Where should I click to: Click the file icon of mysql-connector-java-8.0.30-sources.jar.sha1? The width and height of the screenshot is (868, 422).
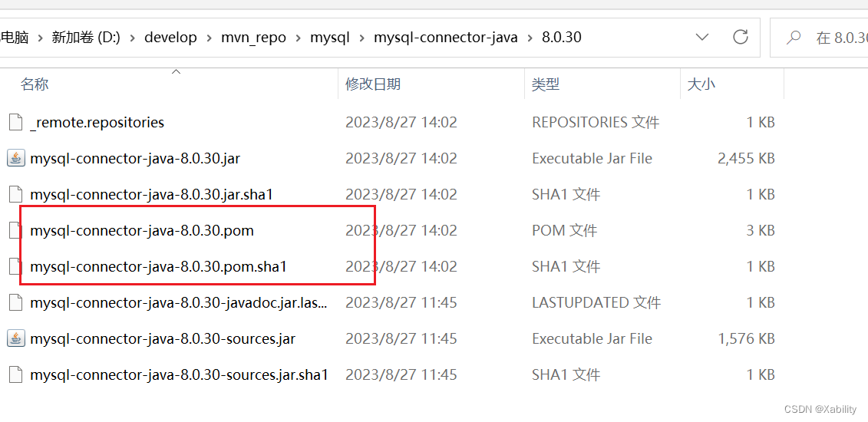[16, 374]
